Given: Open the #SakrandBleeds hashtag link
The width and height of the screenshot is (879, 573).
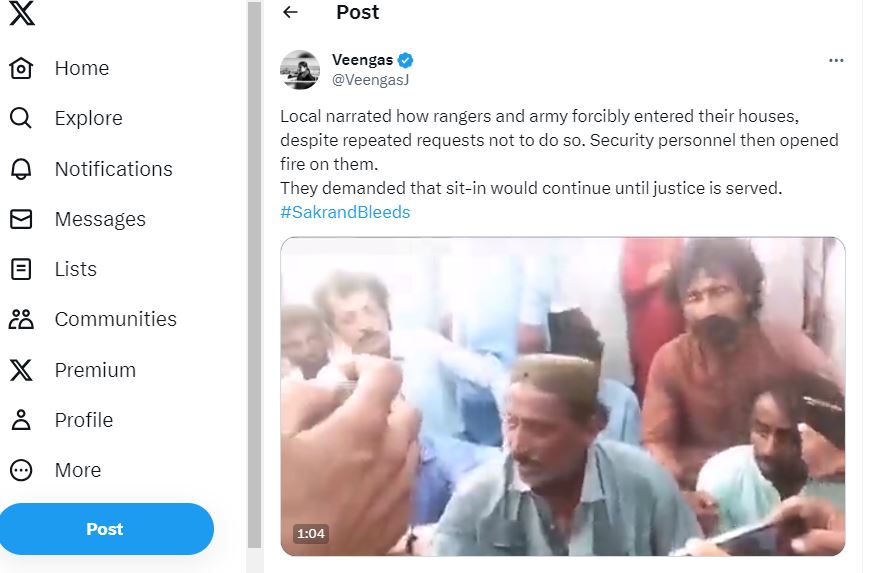Looking at the screenshot, I should pyautogui.click(x=345, y=212).
